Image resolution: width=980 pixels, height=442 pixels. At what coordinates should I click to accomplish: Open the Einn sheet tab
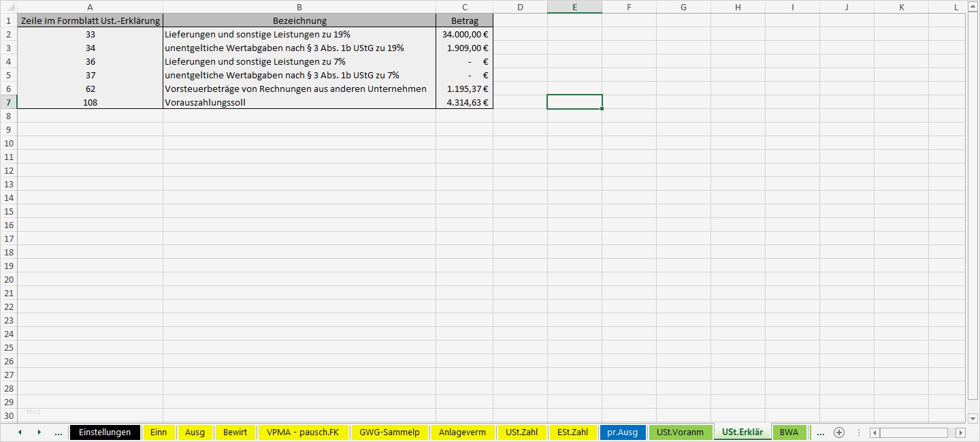[159, 432]
